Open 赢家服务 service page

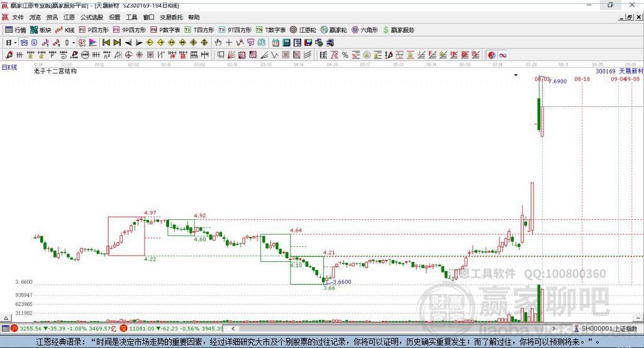tap(398, 30)
